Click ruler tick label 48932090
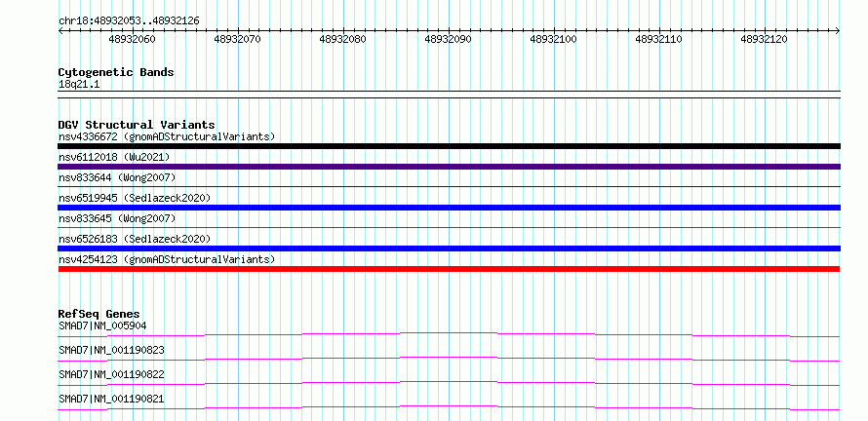This screenshot has height=421, width=868. [x=449, y=39]
